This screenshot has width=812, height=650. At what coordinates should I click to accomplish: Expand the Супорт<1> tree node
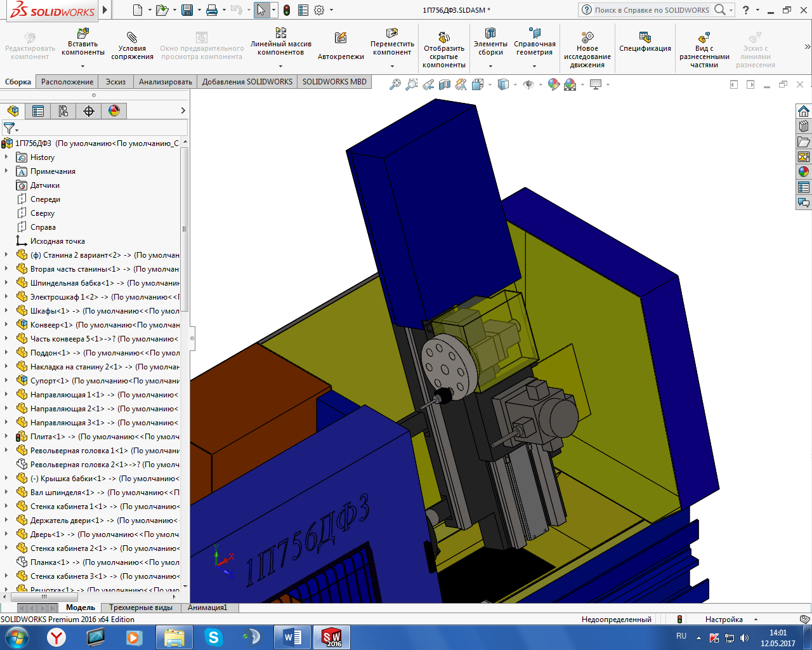tap(6, 381)
